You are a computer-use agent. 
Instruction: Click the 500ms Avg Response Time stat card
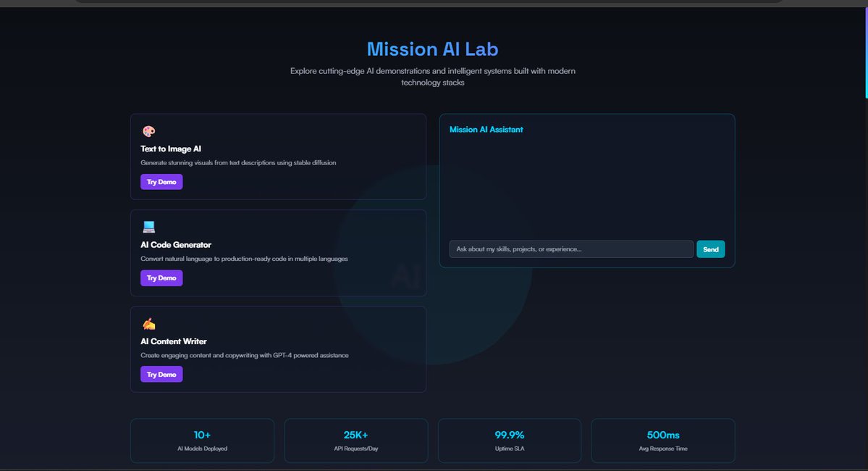click(662, 439)
